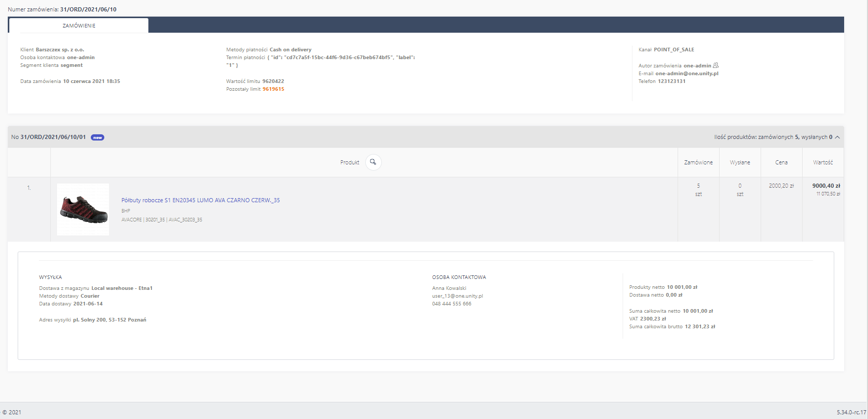Click the Courier delivery method
868x419 pixels.
[x=90, y=296]
